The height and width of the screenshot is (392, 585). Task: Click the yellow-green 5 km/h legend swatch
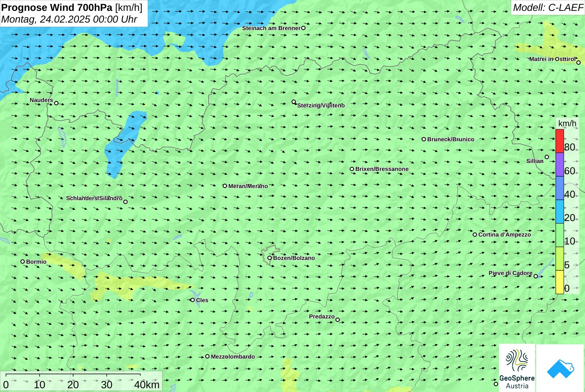point(560,259)
